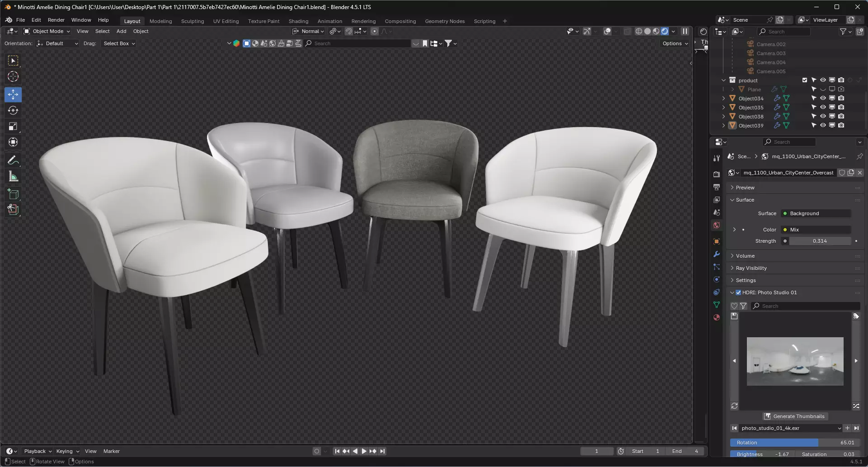Viewport: 868px width, 467px height.
Task: Show next HDRI preview
Action: coord(856,361)
